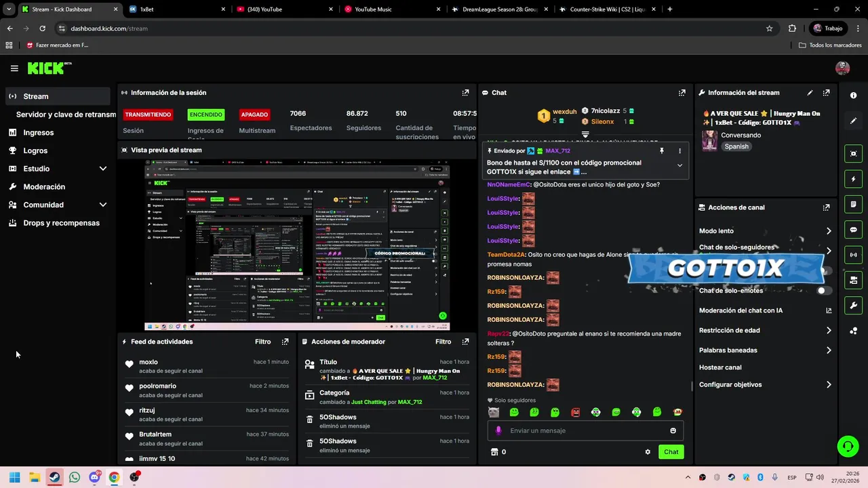Click the document sidebar icon
Screen dimensions: 868x488
[x=853, y=204]
